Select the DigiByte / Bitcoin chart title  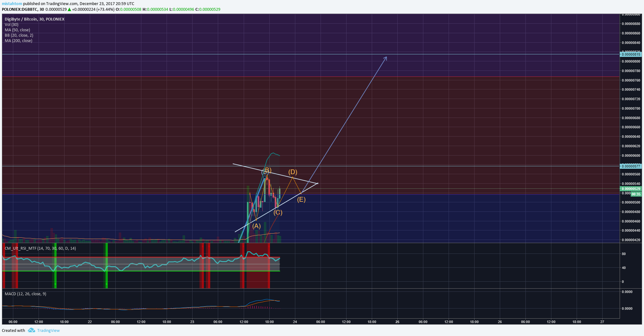tap(34, 19)
